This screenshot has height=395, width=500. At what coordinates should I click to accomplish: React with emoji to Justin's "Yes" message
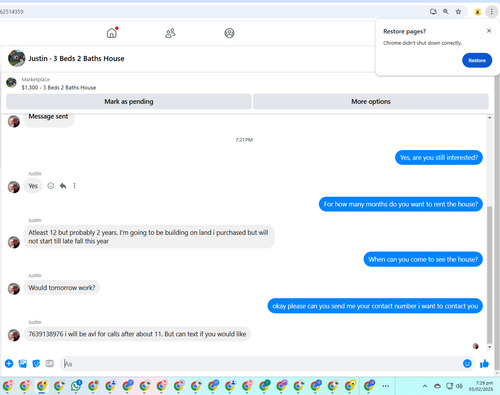pos(51,186)
